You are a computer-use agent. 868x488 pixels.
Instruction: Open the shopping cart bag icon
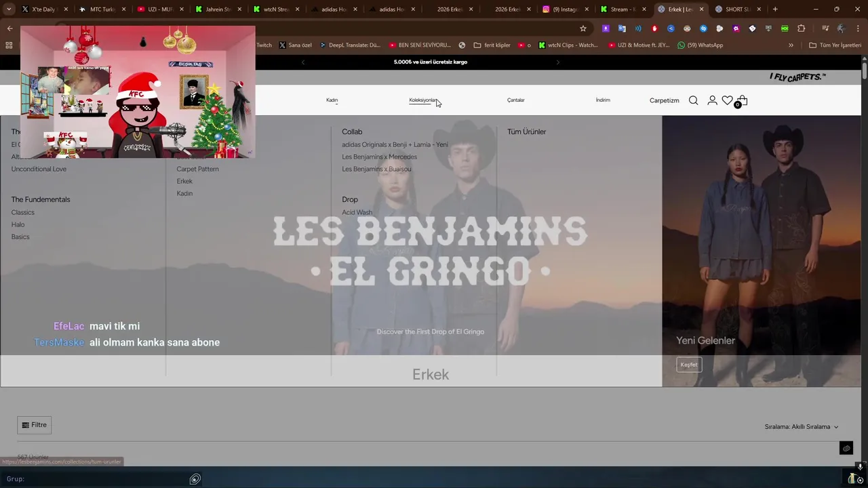click(742, 101)
